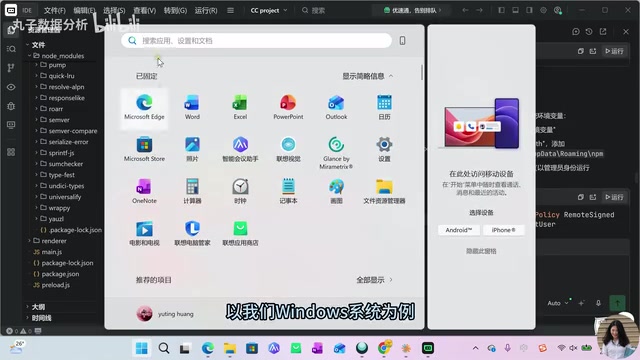Open 电影和电视 app
Screen dimensions: 640x360
(144, 233)
